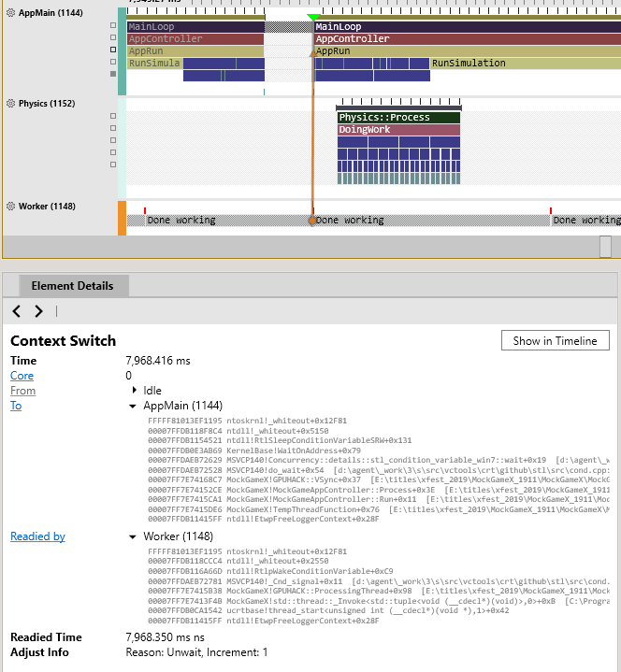Viewport: 621px width, 672px height.
Task: Click the Physics thread gear icon
Action: tap(10, 104)
